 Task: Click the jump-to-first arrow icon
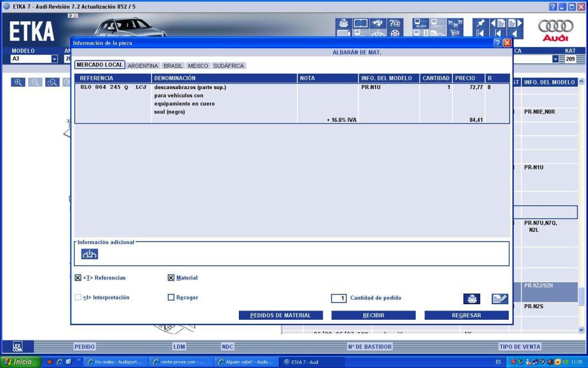click(x=481, y=33)
